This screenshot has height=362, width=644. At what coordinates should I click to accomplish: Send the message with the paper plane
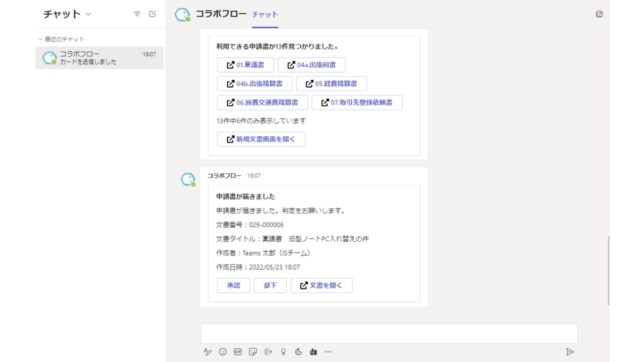tap(570, 352)
